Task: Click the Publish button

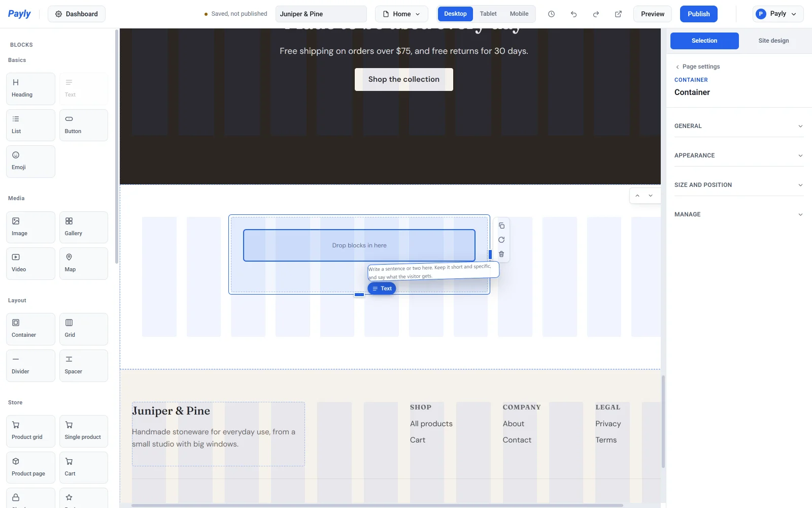Action: point(699,14)
